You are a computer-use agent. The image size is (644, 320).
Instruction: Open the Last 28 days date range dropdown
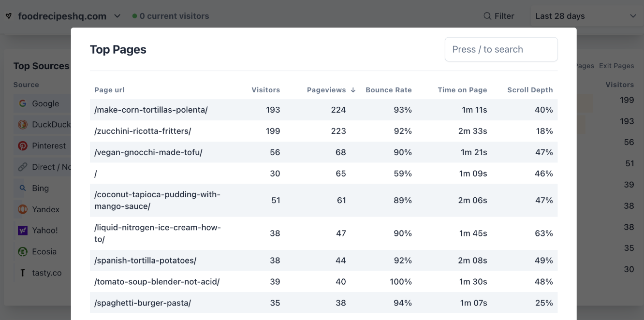pos(586,15)
